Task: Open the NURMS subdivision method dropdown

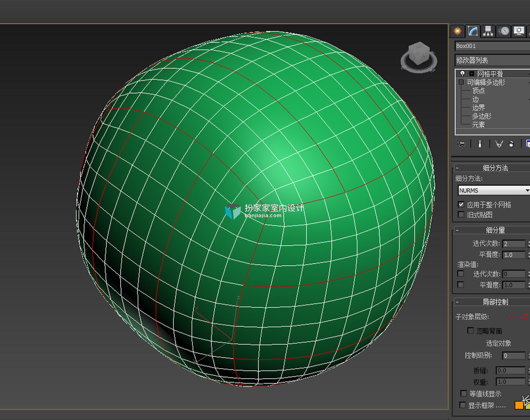Action: [x=494, y=191]
